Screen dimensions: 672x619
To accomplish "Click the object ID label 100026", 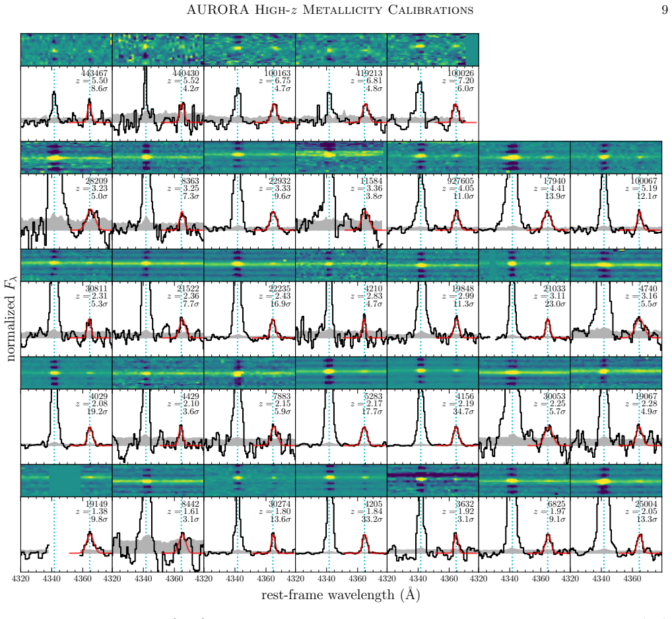I will (461, 73).
